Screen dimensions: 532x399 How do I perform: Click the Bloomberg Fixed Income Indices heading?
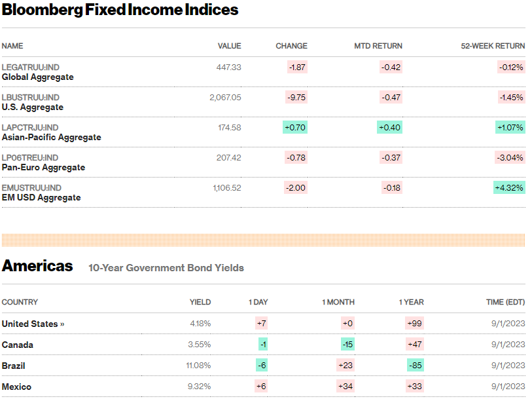pyautogui.click(x=120, y=10)
